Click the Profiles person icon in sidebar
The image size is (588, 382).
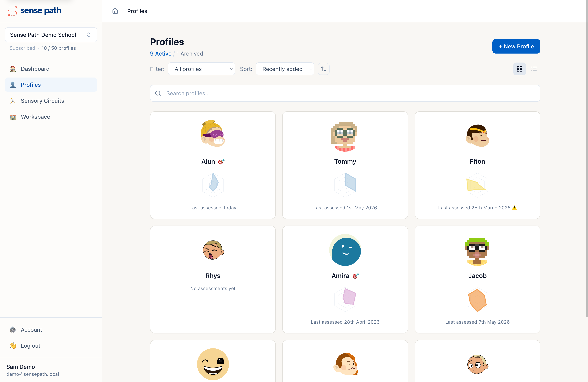pyautogui.click(x=13, y=85)
